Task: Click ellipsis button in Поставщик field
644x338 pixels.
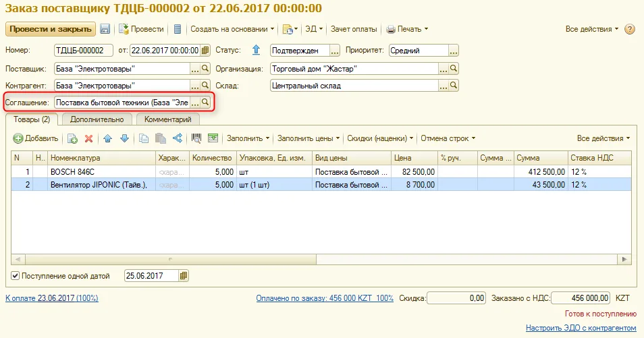Action: 195,69
